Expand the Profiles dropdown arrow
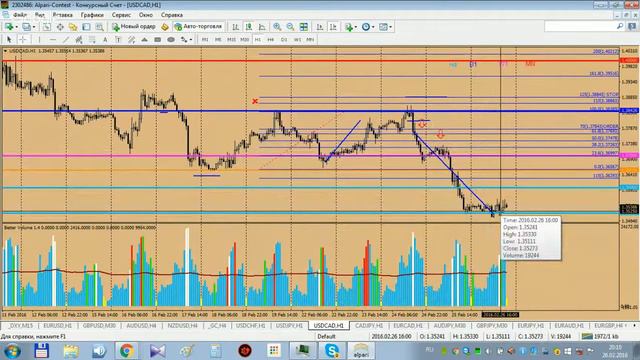Screen dimensions: 640x360 [x=34, y=27]
